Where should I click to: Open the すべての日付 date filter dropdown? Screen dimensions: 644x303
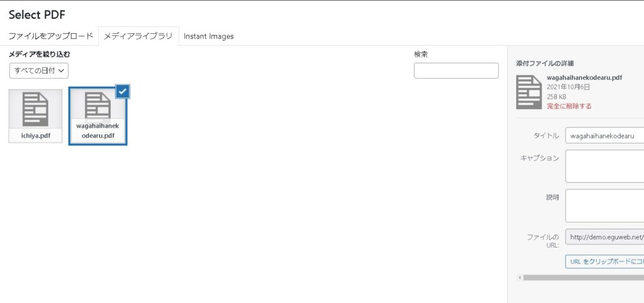(38, 70)
